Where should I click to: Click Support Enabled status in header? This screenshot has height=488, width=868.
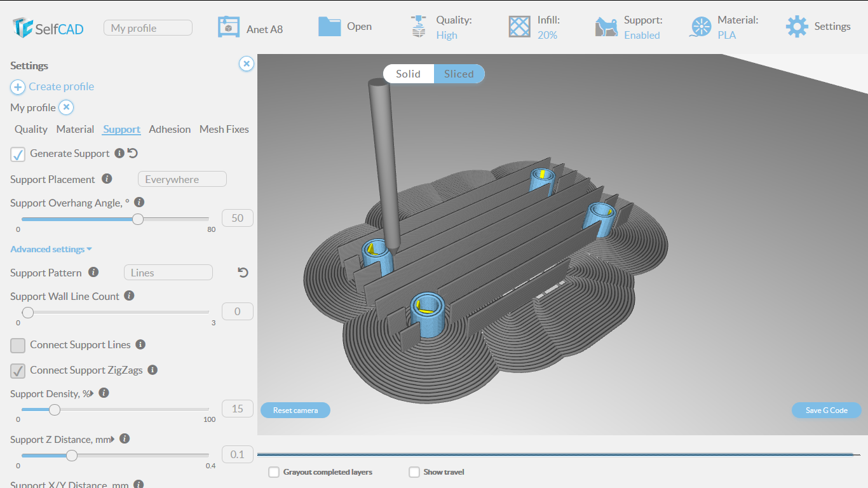coord(642,35)
